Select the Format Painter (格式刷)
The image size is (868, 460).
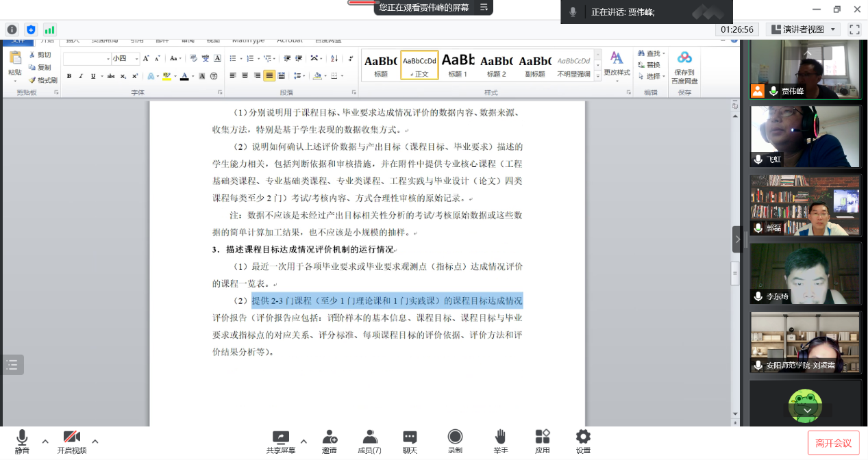coord(42,80)
